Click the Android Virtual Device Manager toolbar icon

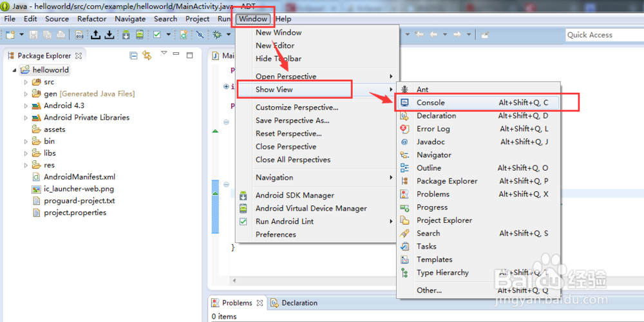click(140, 35)
